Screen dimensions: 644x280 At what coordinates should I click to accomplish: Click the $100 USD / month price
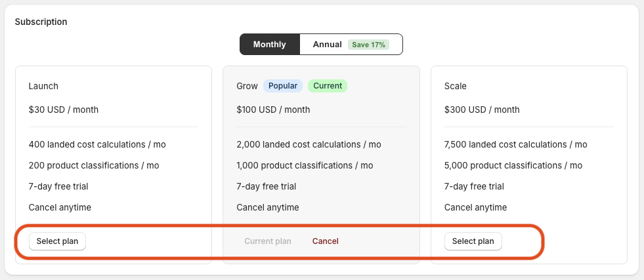273,110
